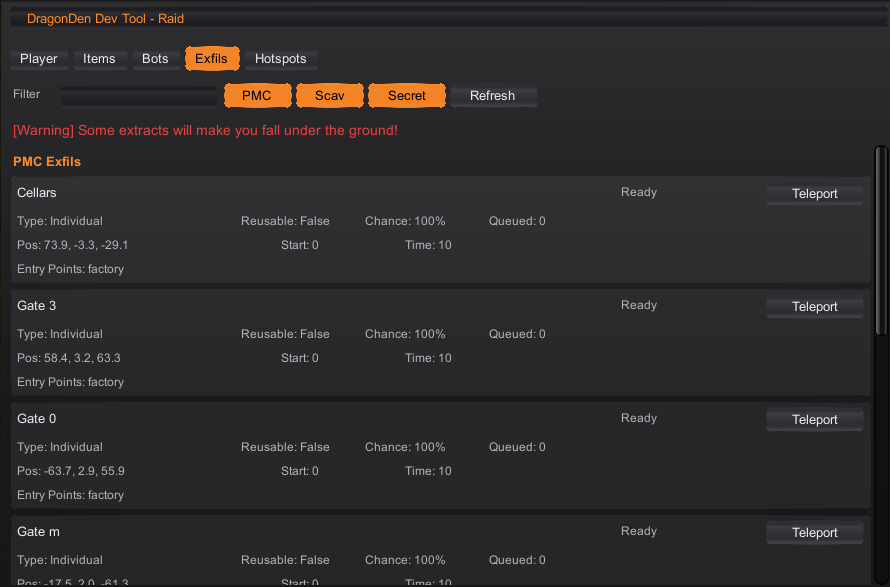
Task: Click Chance: 100% in Cellars row
Action: 405,221
